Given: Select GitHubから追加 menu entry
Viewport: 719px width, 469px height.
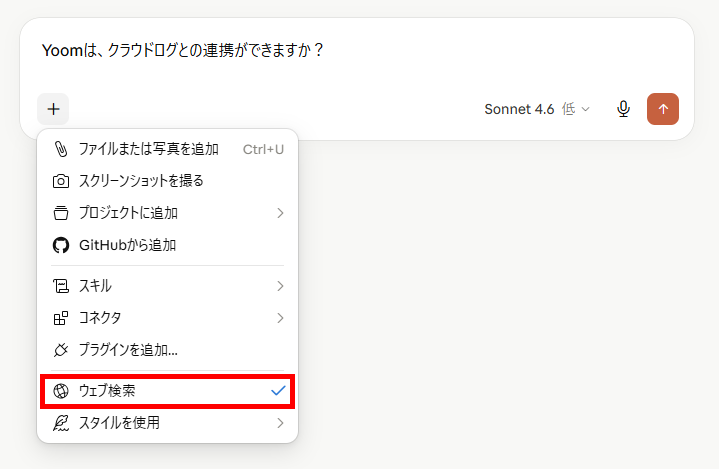Looking at the screenshot, I should pos(167,245).
